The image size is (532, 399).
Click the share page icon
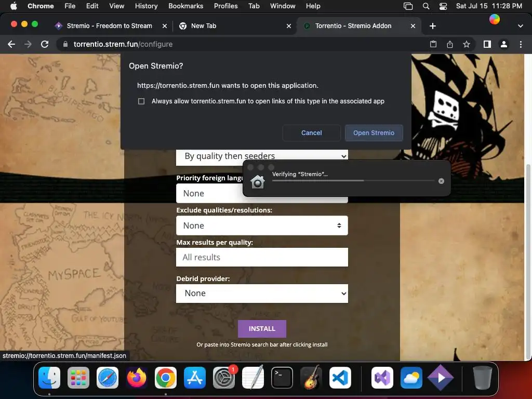pos(450,44)
